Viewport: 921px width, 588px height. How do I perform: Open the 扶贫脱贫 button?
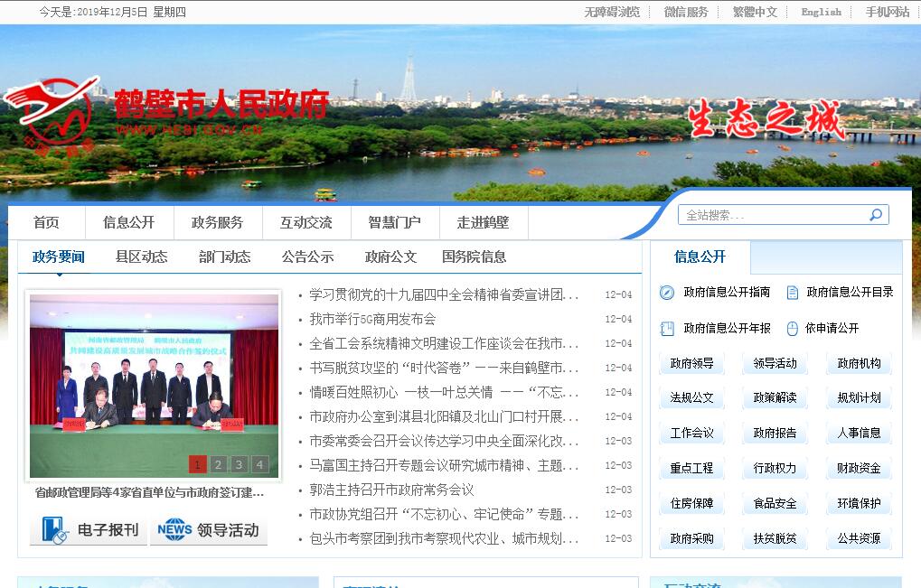click(x=775, y=538)
